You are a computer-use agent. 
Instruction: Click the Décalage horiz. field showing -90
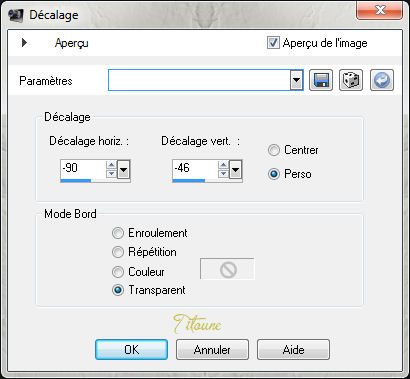tap(83, 168)
